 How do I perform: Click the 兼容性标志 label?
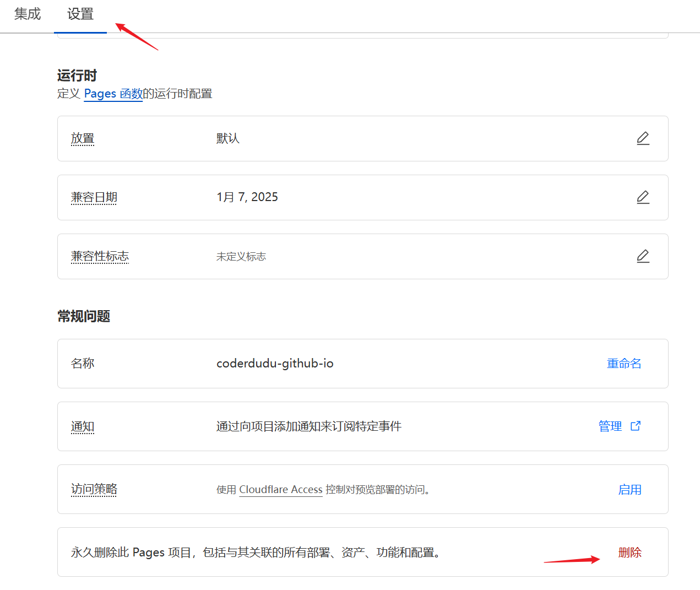(100, 256)
